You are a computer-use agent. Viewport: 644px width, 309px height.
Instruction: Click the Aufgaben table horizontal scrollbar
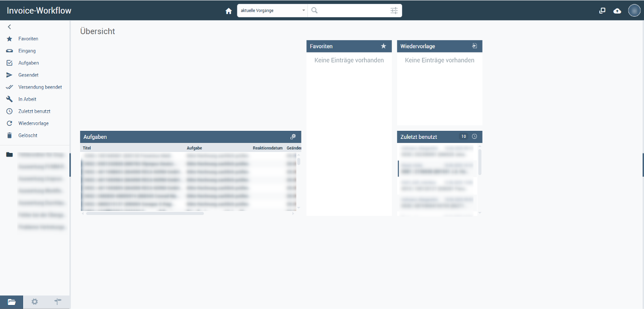coord(145,213)
